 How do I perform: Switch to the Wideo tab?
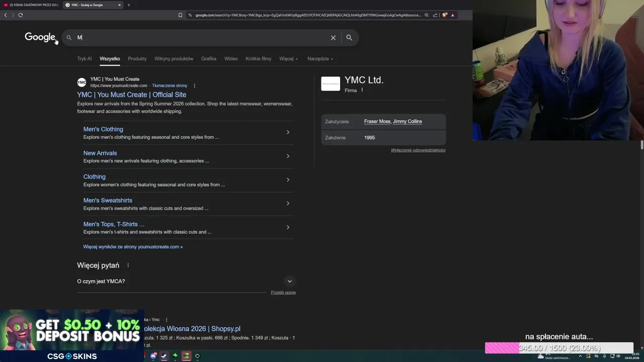[x=231, y=59]
